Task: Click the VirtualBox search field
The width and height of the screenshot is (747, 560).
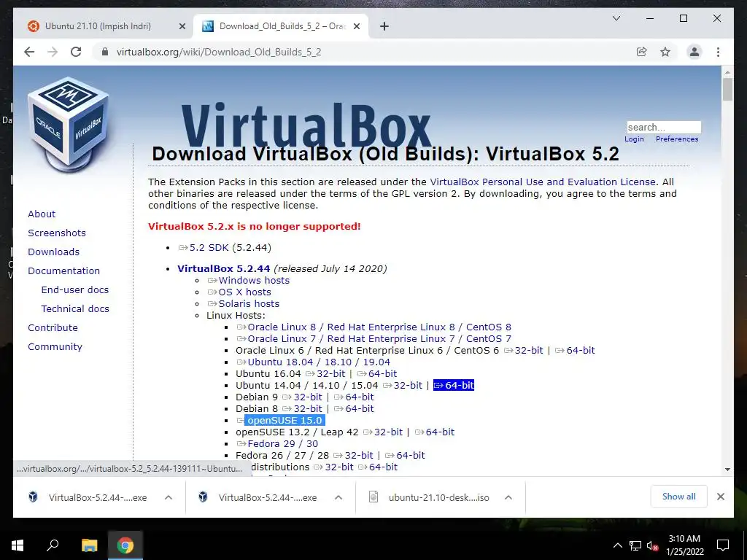Action: coord(664,127)
